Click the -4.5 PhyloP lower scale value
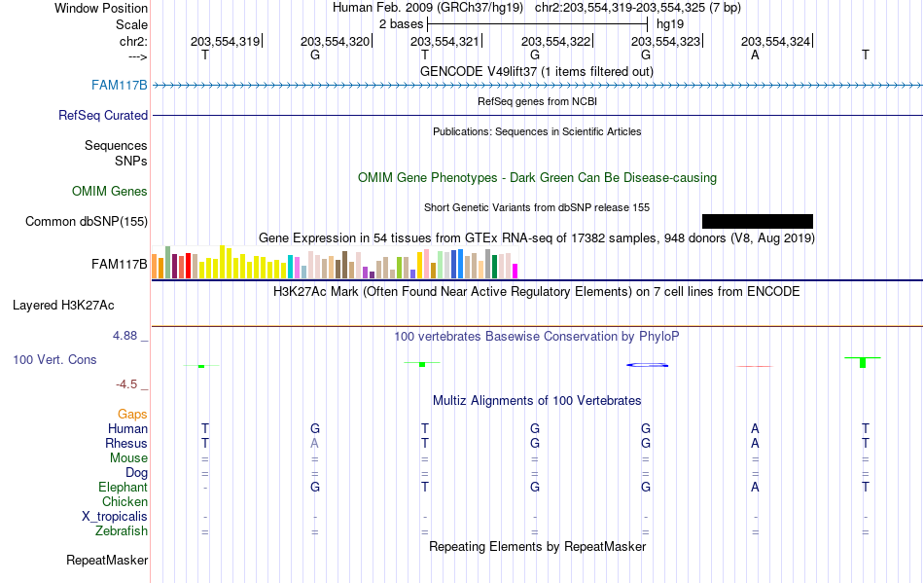The height and width of the screenshot is (583, 924). coord(126,384)
